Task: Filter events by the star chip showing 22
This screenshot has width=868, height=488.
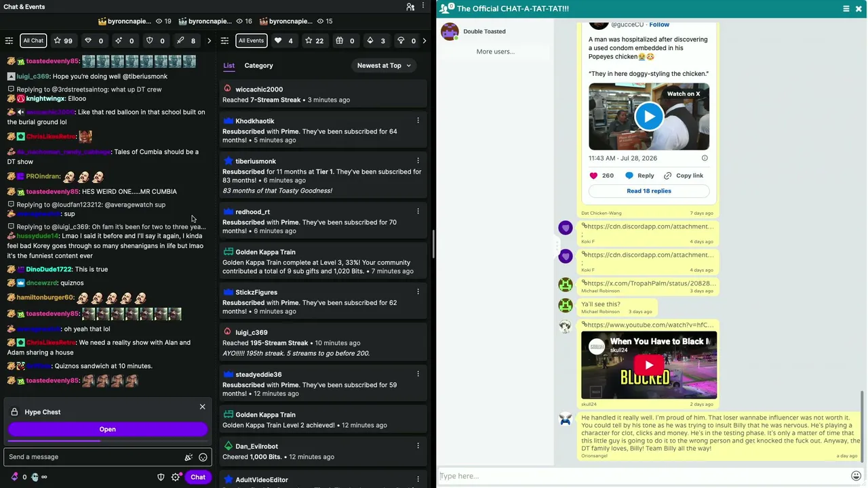Action: click(x=315, y=41)
